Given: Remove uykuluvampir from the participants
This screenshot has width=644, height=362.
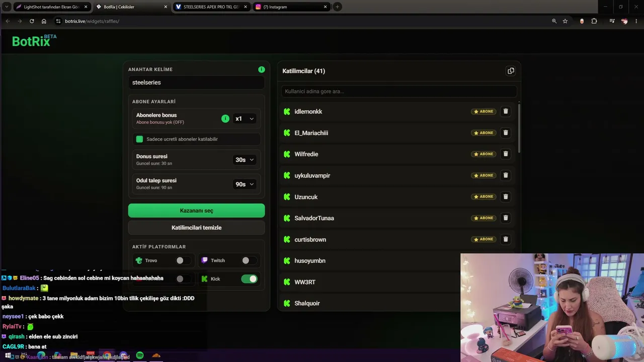Looking at the screenshot, I should click(x=506, y=175).
